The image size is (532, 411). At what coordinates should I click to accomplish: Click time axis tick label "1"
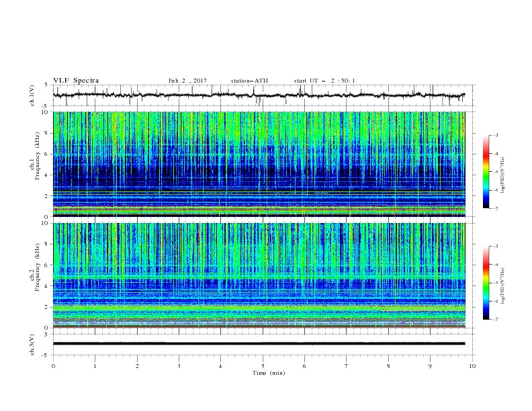pos(95,366)
